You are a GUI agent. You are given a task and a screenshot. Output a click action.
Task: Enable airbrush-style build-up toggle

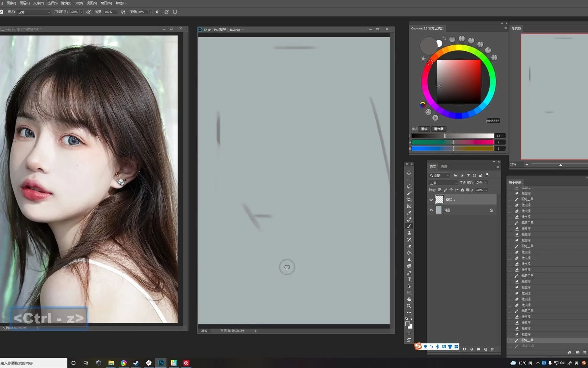(x=123, y=12)
